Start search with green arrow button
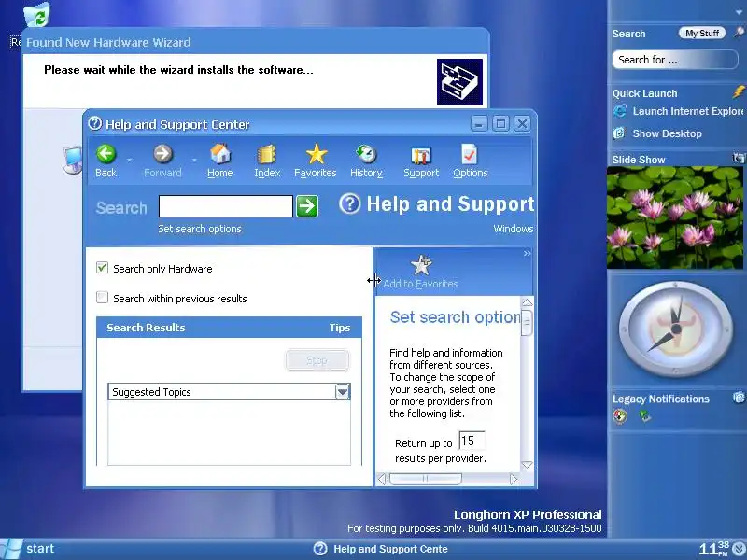Viewport: 747px width, 560px height. pyautogui.click(x=307, y=206)
